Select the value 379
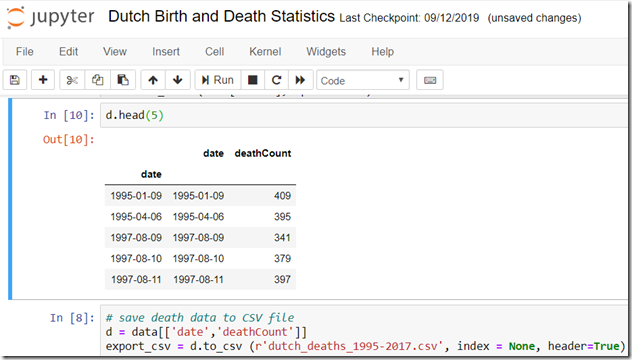The width and height of the screenshot is (632, 360). 282,259
